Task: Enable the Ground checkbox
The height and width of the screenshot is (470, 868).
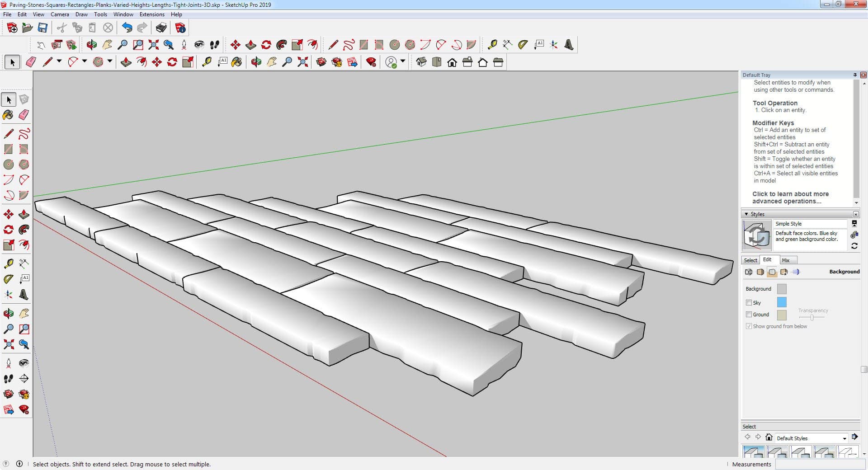Action: 749,315
